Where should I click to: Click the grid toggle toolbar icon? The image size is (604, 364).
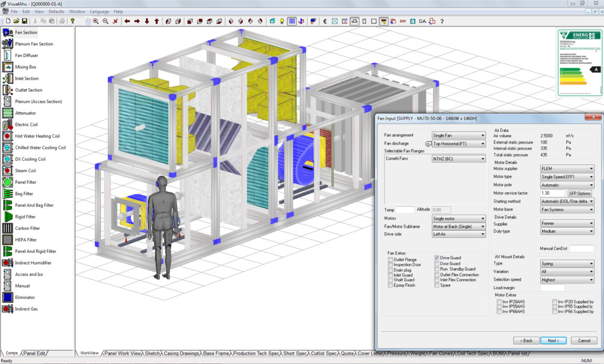click(292, 21)
